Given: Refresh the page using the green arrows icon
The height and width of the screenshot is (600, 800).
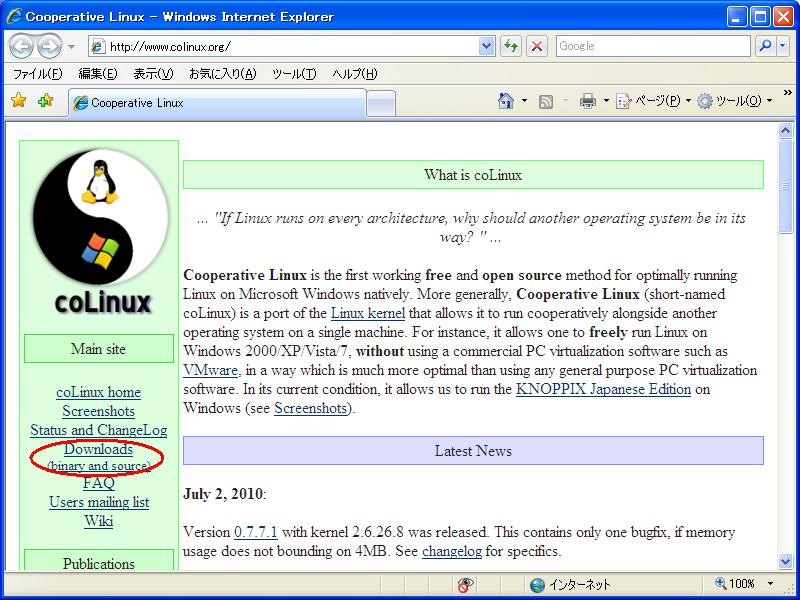Looking at the screenshot, I should 510,46.
